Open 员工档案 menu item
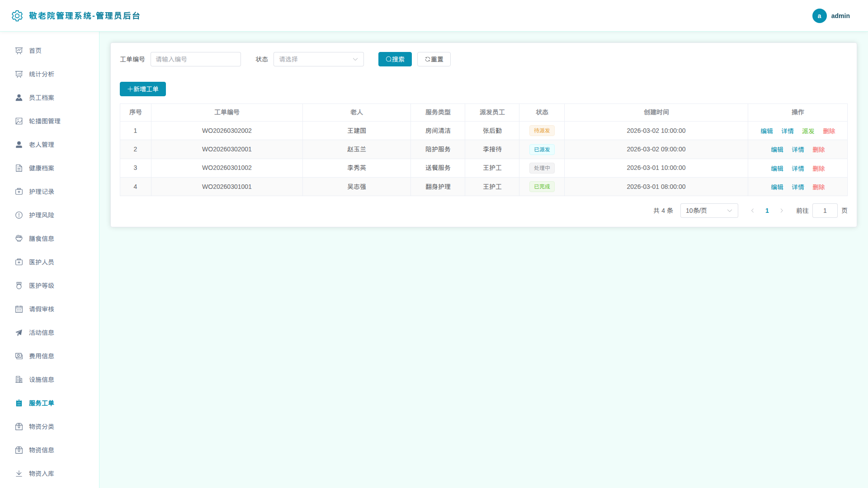 pos(50,98)
